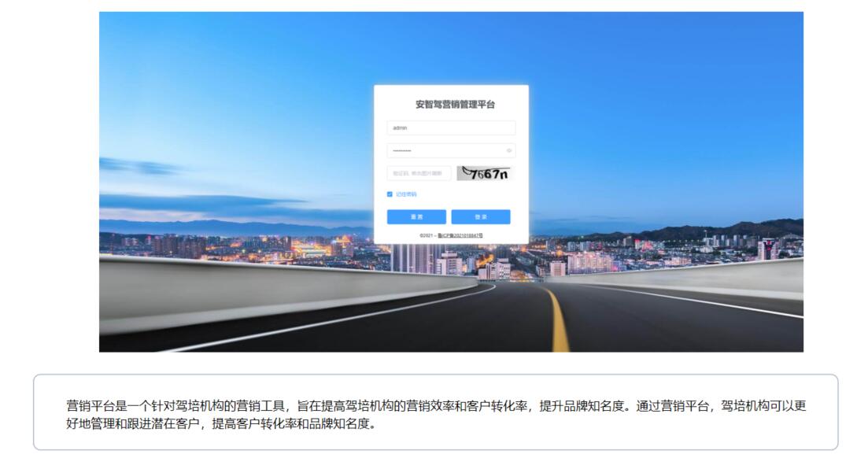
Task: Open the ICP备 registration number link
Action: tap(460, 235)
